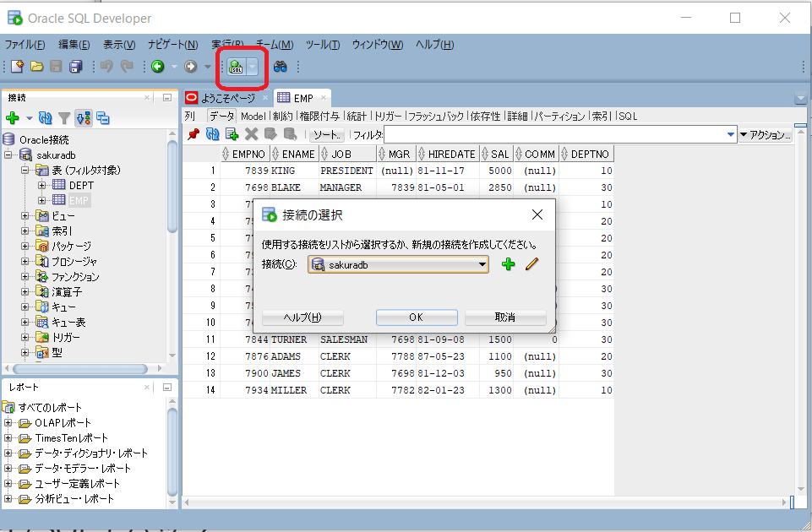This screenshot has width=812, height=532.
Task: Click the Commit changes icon in data toolbar
Action: [270, 134]
